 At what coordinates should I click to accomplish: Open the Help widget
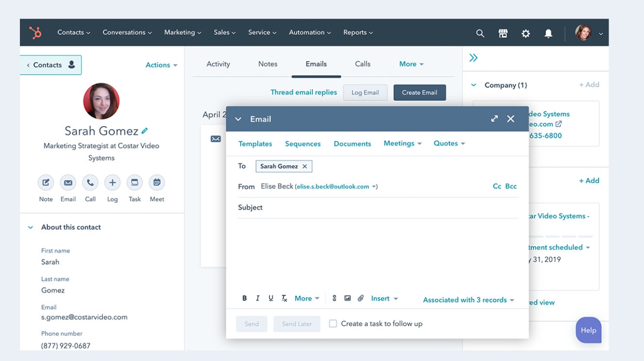(x=588, y=330)
